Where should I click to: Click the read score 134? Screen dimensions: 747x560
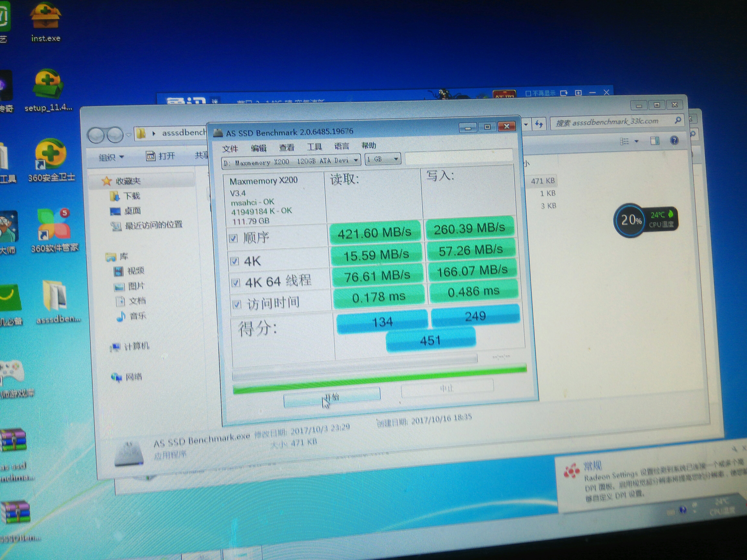click(x=382, y=322)
